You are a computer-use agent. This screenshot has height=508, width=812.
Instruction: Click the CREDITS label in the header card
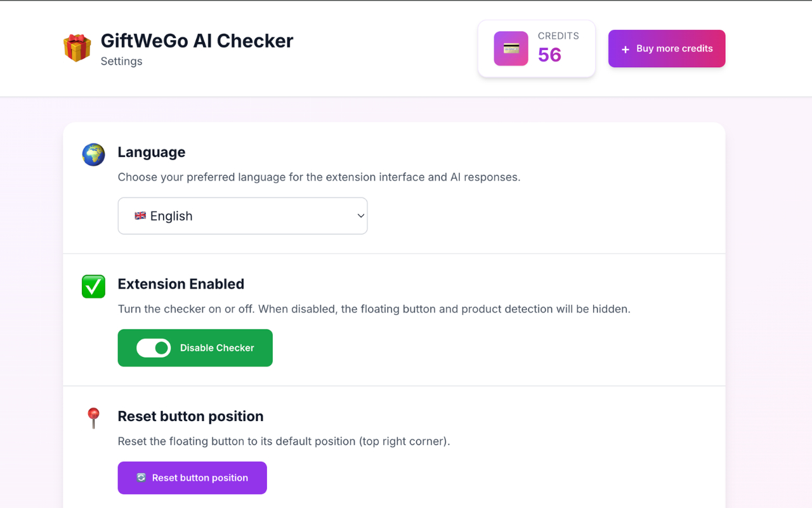(558, 36)
